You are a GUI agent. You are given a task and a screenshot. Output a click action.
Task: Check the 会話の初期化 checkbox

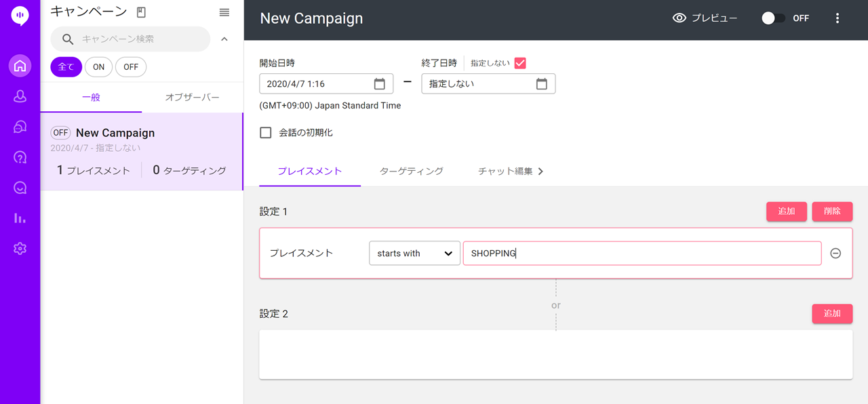[x=266, y=133]
